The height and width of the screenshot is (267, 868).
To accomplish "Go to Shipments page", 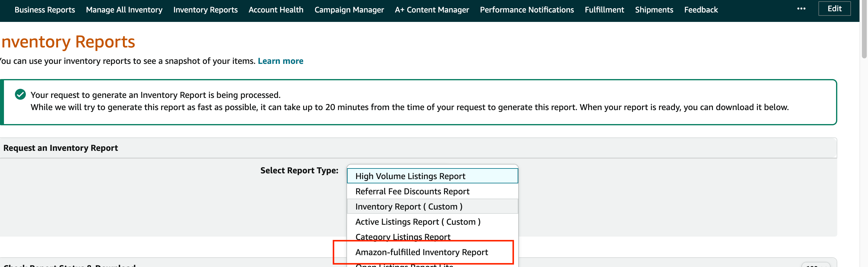I will [x=654, y=10].
